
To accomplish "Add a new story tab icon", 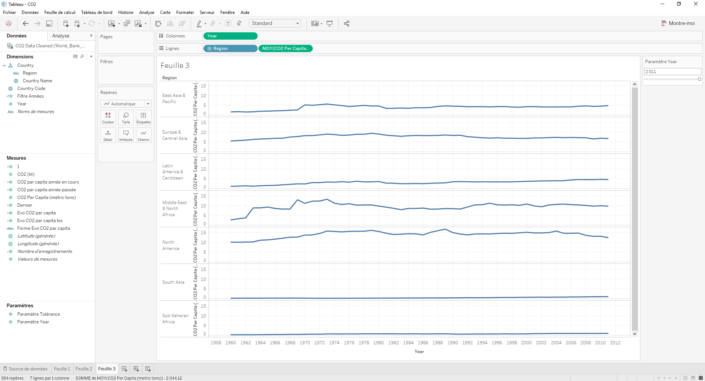I will (x=148, y=369).
